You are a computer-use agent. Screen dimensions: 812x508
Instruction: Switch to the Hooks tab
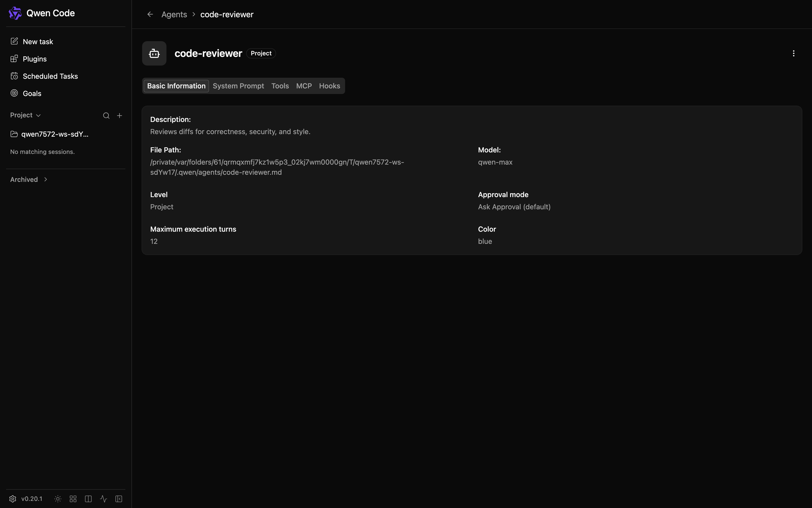click(330, 86)
